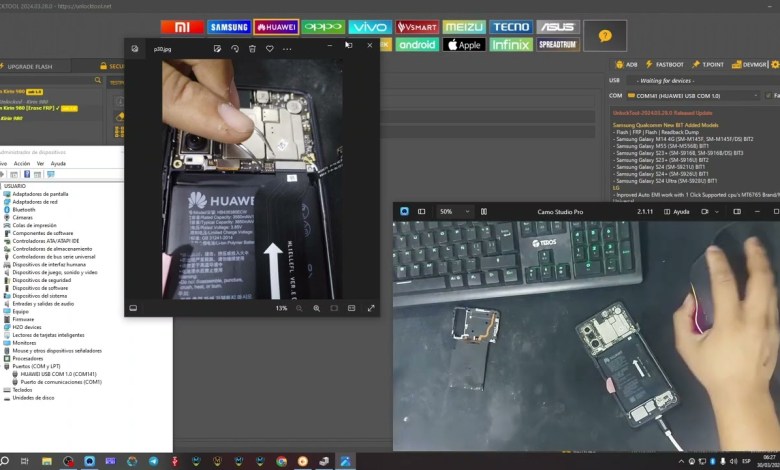This screenshot has height=470, width=780.
Task: Open the help chat bubble icon
Action: [x=604, y=36]
